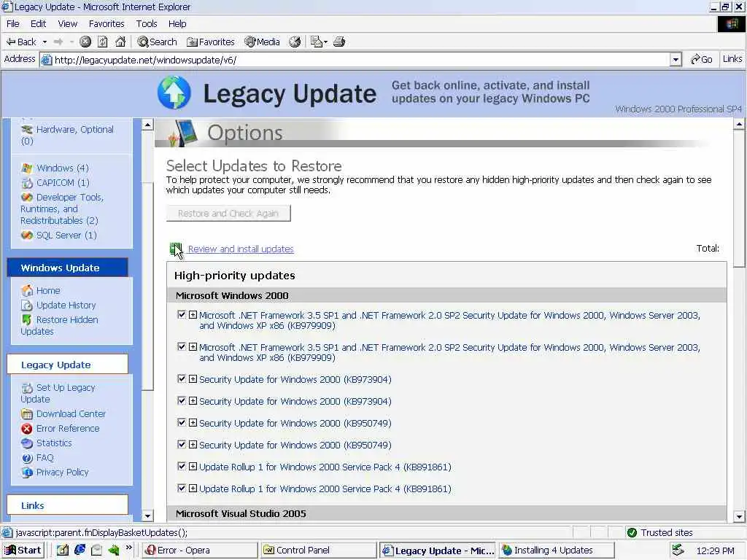Click the Restore and Check Again button
747x560 pixels.
pyautogui.click(x=228, y=214)
